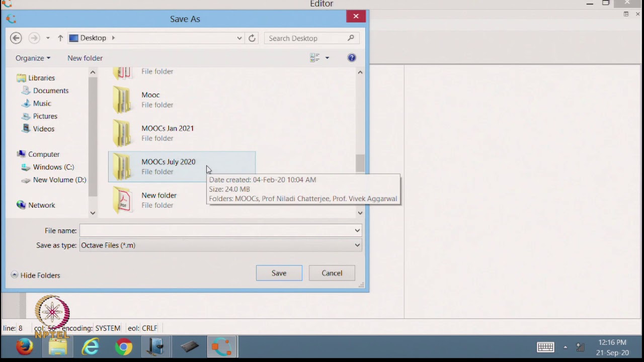The width and height of the screenshot is (644, 362).
Task: Click the eol: CRLF status entry
Action: click(142, 328)
